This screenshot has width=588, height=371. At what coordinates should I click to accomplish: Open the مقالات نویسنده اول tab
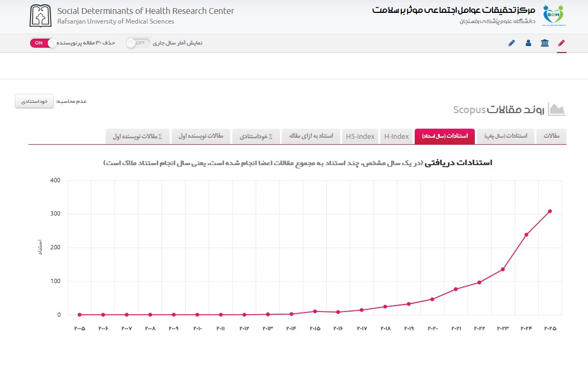(x=201, y=136)
